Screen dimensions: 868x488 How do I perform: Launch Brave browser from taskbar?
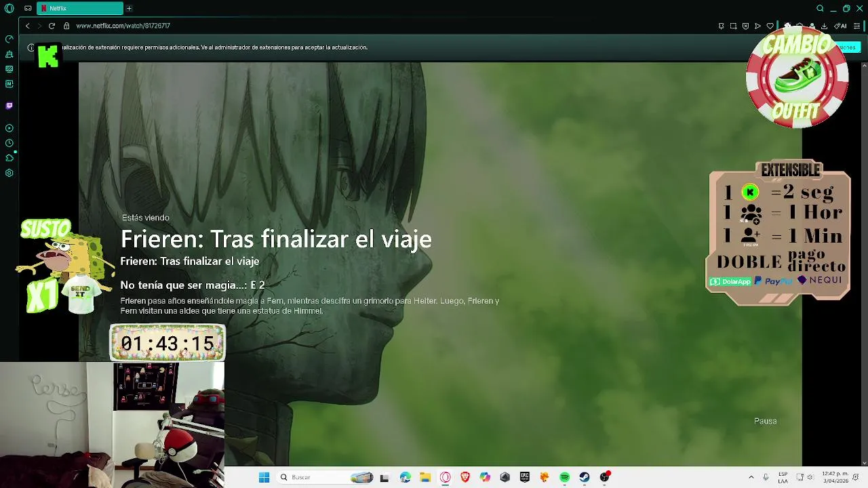coord(465,477)
